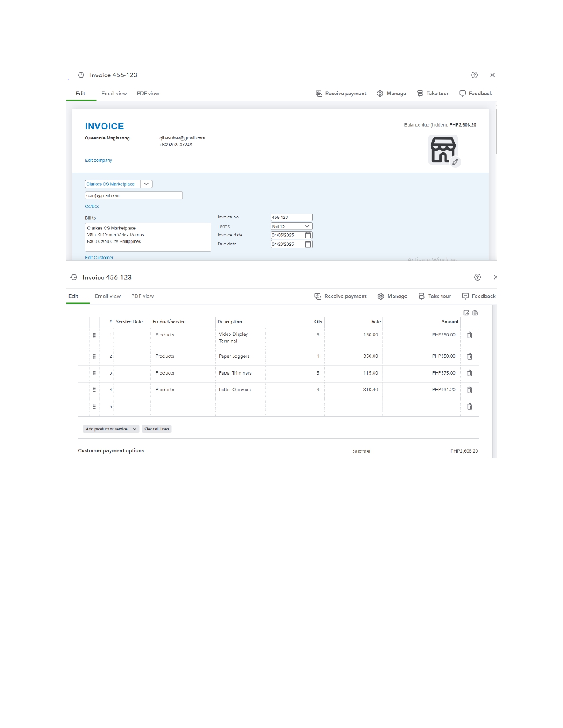Grab drag handle of line 1
563x728 pixels.
click(x=94, y=335)
